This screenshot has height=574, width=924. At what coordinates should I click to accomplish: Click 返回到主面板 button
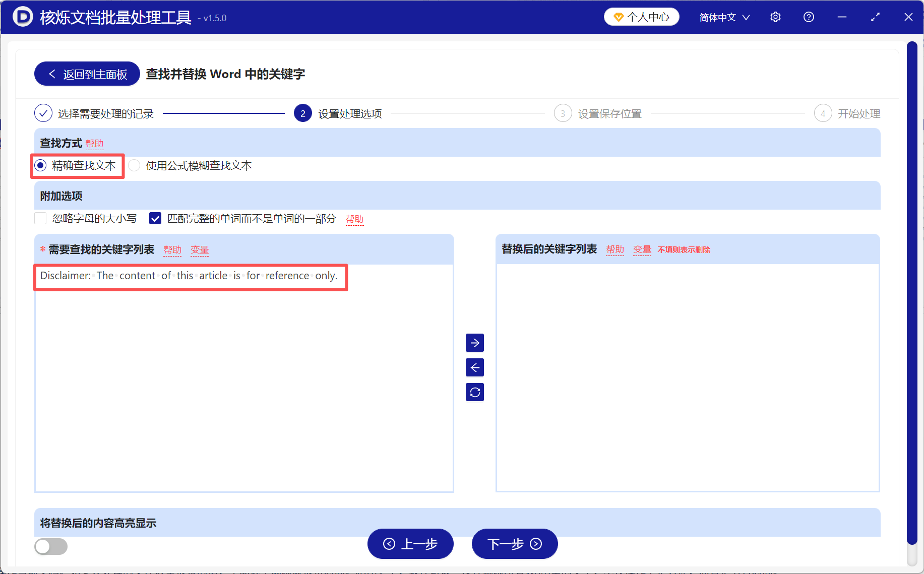click(x=87, y=74)
